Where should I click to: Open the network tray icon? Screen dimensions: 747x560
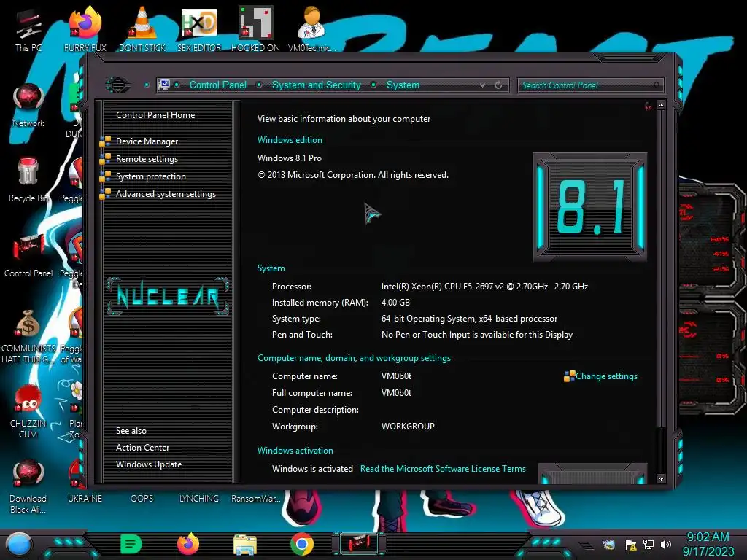coord(649,544)
